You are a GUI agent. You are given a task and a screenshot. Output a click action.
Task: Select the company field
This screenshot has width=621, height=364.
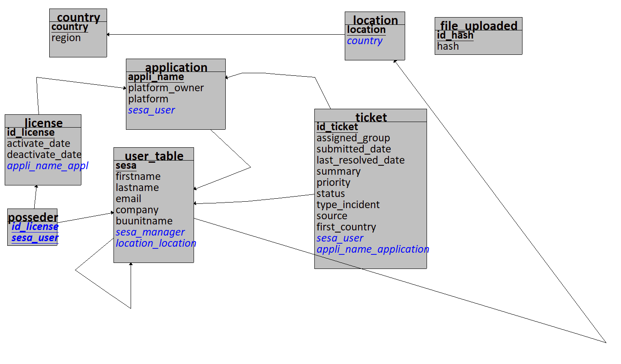[x=137, y=210]
